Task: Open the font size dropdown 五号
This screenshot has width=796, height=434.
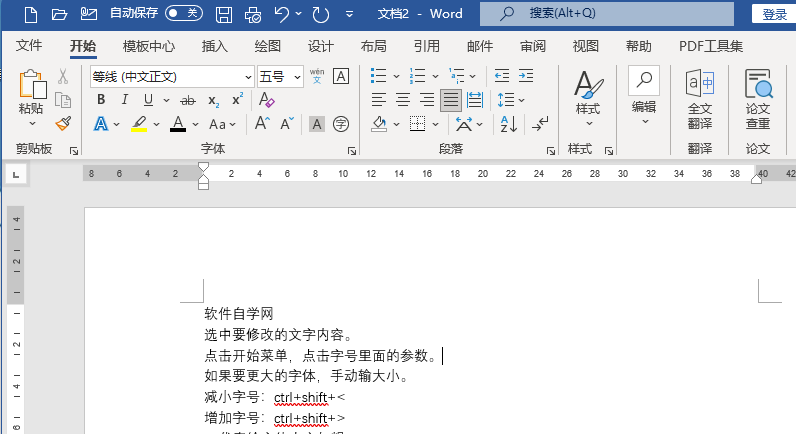Action: pyautogui.click(x=297, y=77)
